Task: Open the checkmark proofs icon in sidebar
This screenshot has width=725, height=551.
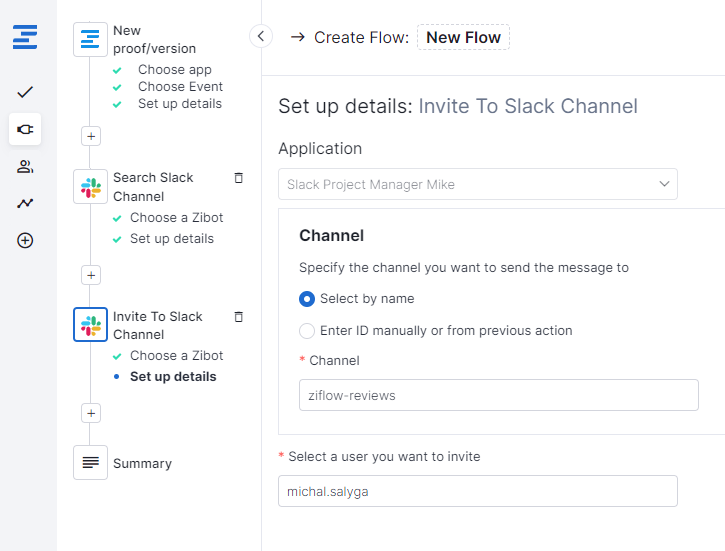Action: click(x=25, y=92)
